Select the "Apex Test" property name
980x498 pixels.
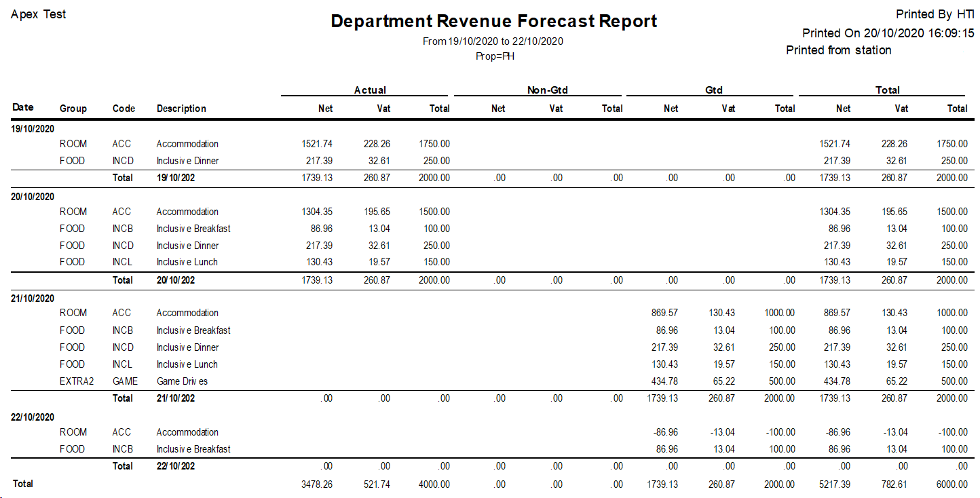39,14
